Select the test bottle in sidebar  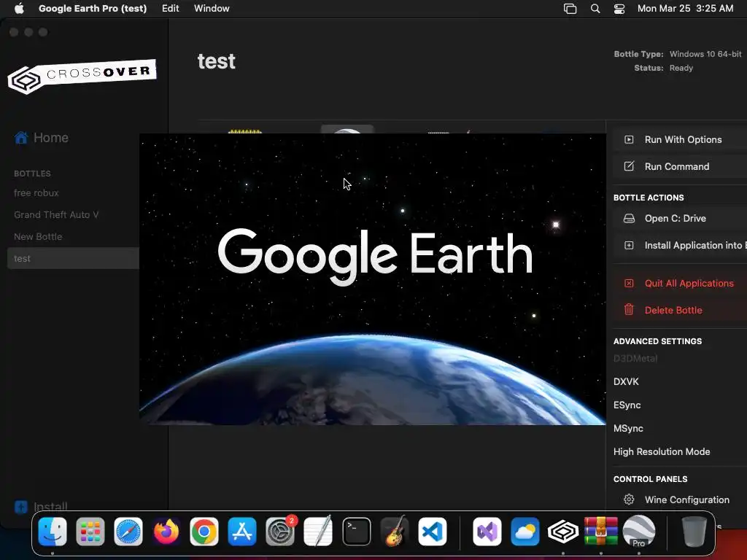pos(73,258)
